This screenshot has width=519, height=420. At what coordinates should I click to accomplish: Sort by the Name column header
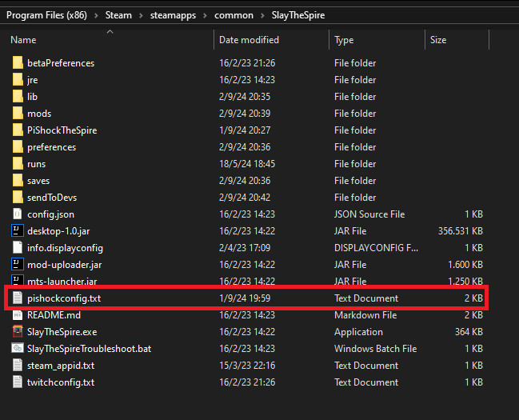(x=23, y=40)
